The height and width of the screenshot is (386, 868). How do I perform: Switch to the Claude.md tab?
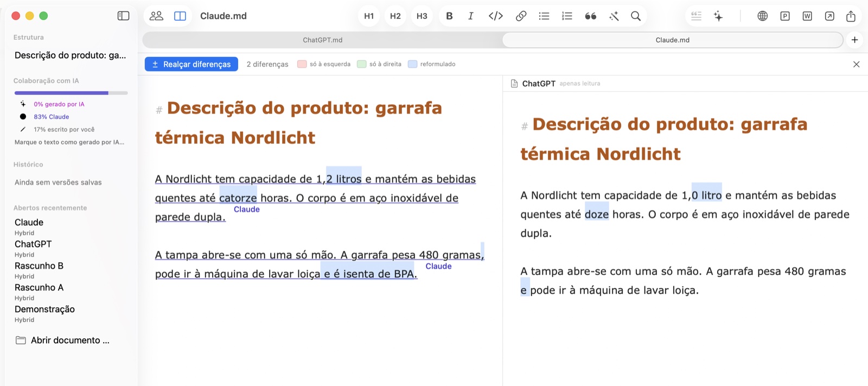click(x=673, y=40)
